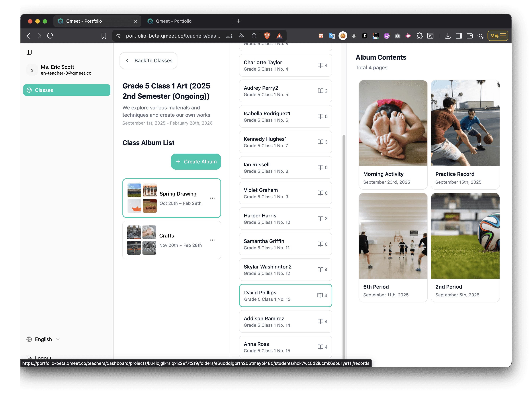Click the Leo AI sparkle icon

[x=481, y=36]
